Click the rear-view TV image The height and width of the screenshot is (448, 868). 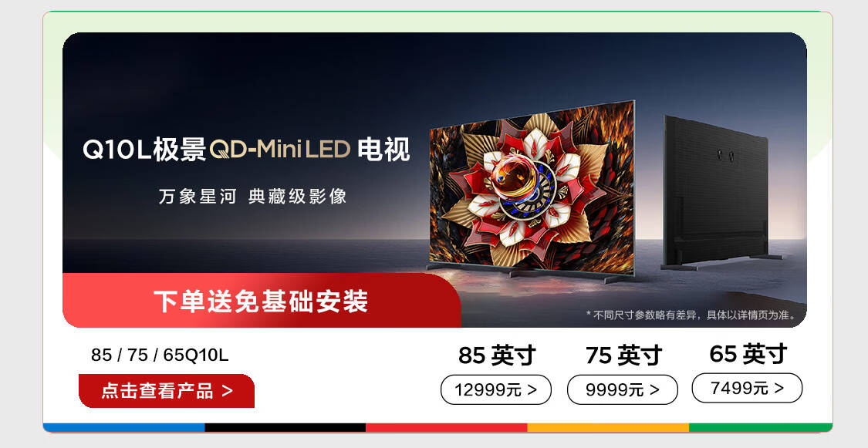tap(719, 192)
